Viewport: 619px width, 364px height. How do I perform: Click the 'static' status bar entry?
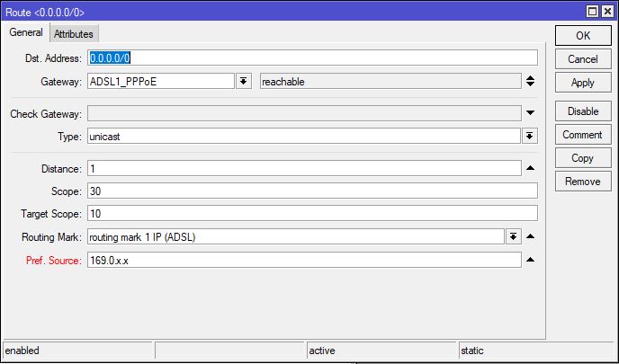click(x=538, y=351)
